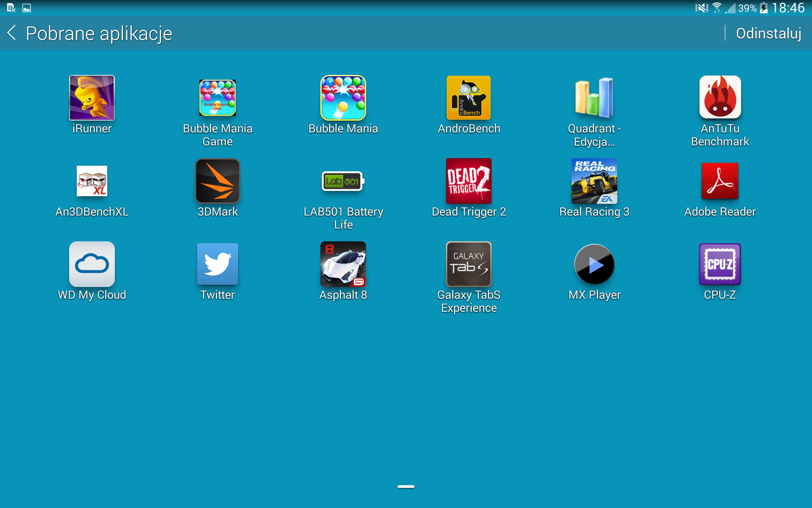Tap the Odinstaluj button
Screen dimensions: 812x508
769,33
